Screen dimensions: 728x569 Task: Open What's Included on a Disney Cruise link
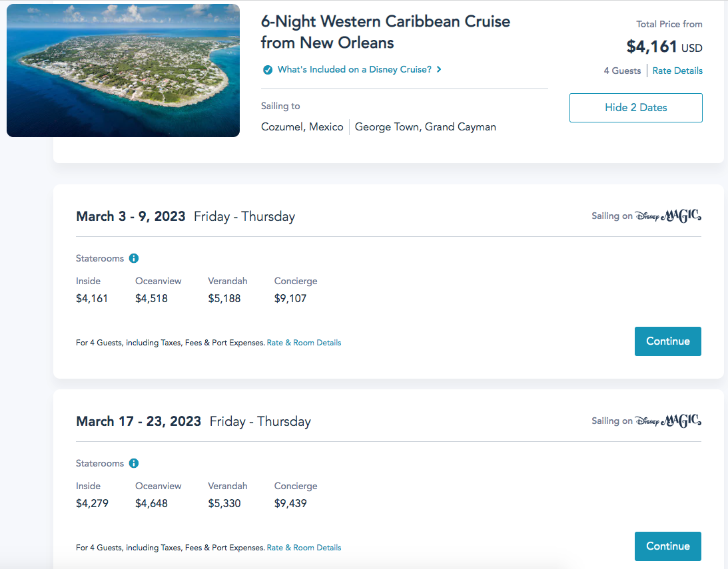(x=354, y=69)
